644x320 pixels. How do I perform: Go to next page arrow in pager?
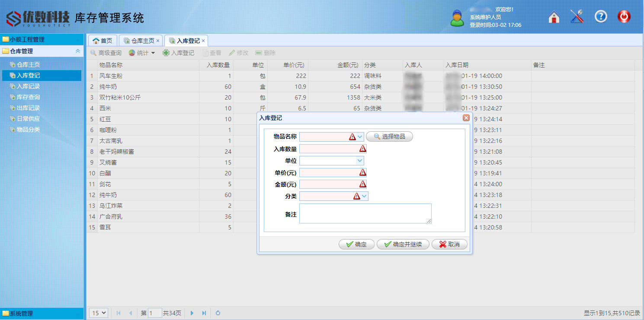click(192, 313)
